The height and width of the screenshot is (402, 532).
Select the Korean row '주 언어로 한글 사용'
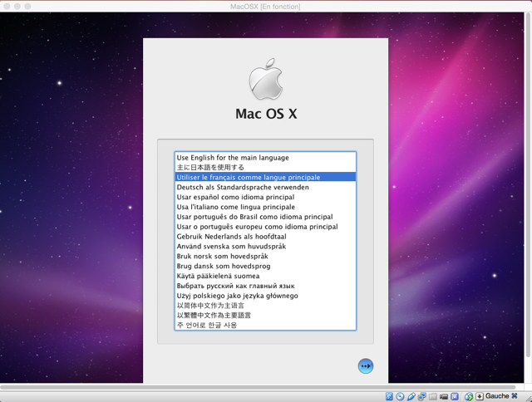click(265, 325)
